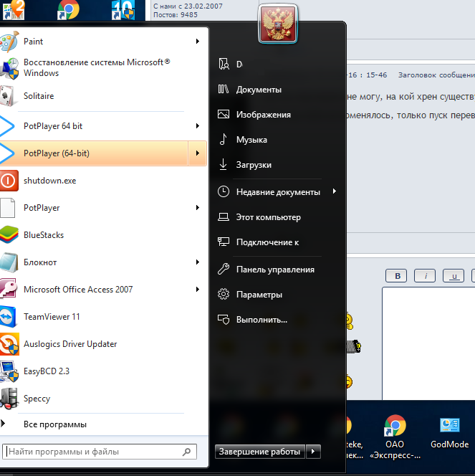Click the Недавние документы clock icon

224,191
